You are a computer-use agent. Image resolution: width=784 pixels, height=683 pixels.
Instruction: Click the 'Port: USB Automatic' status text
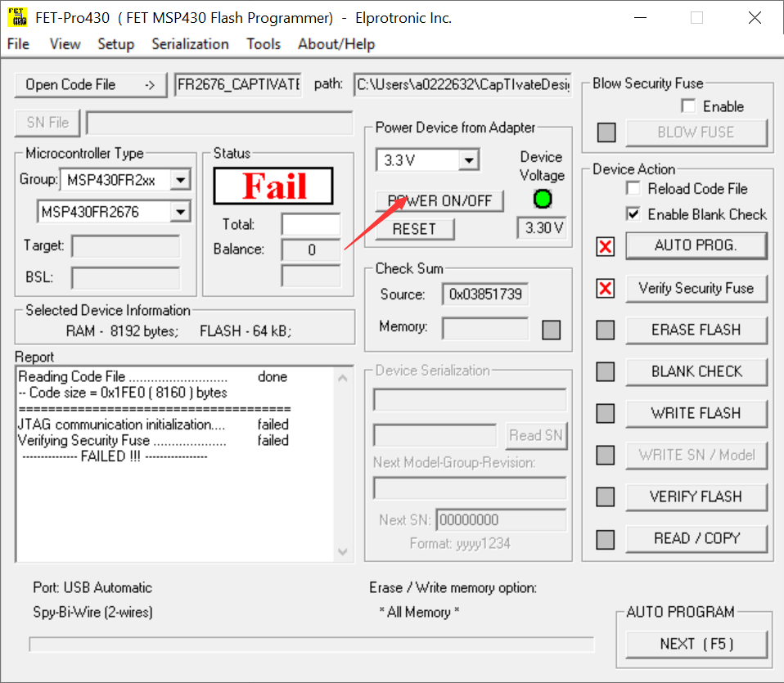[x=92, y=587]
